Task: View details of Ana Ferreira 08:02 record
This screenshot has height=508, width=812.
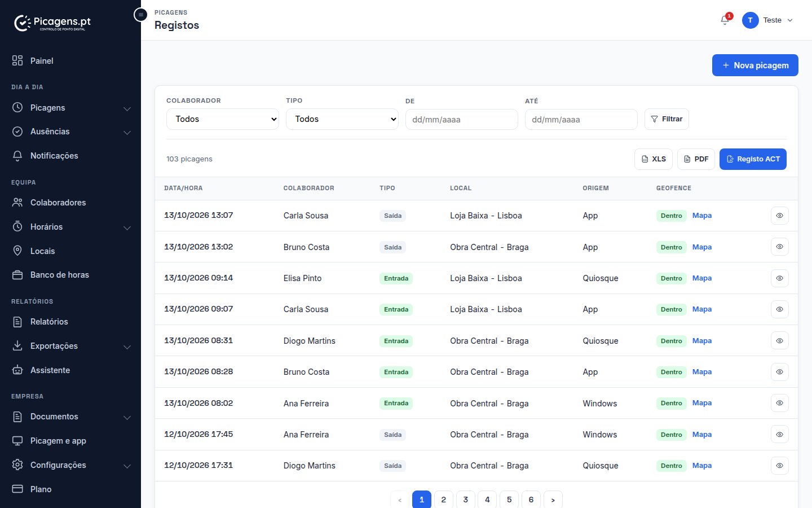Action: (779, 403)
